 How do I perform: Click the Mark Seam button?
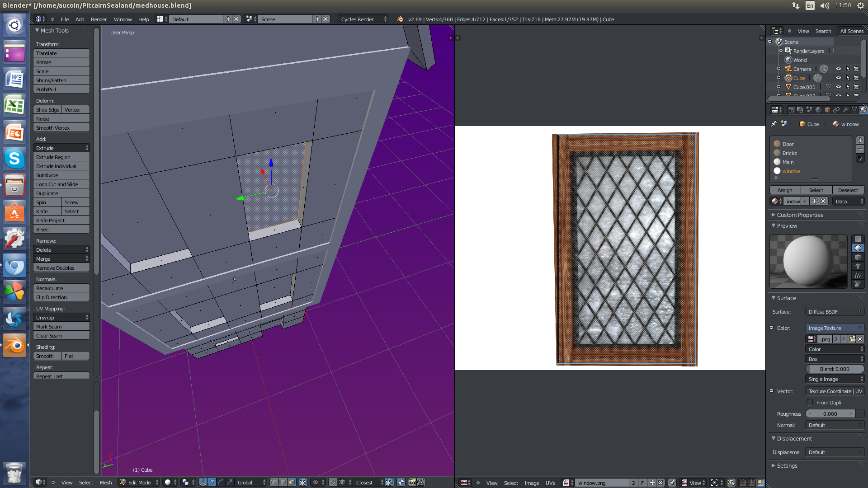click(61, 327)
